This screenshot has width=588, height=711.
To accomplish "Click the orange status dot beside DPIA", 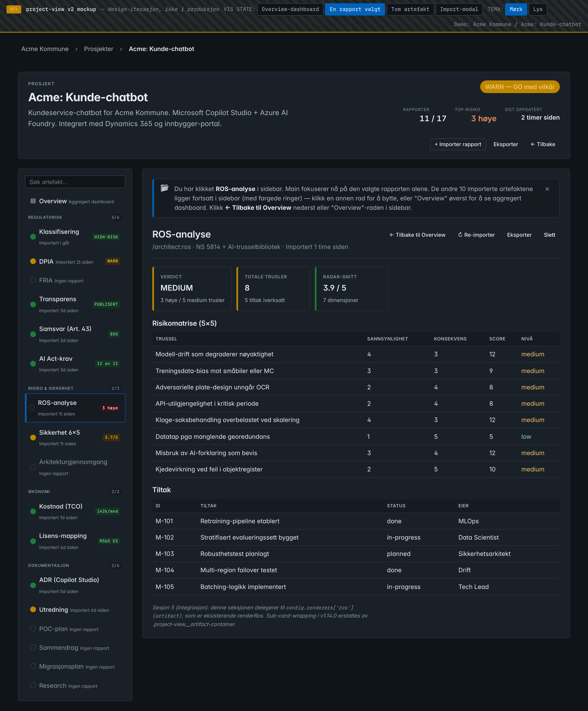I will 33,261.
